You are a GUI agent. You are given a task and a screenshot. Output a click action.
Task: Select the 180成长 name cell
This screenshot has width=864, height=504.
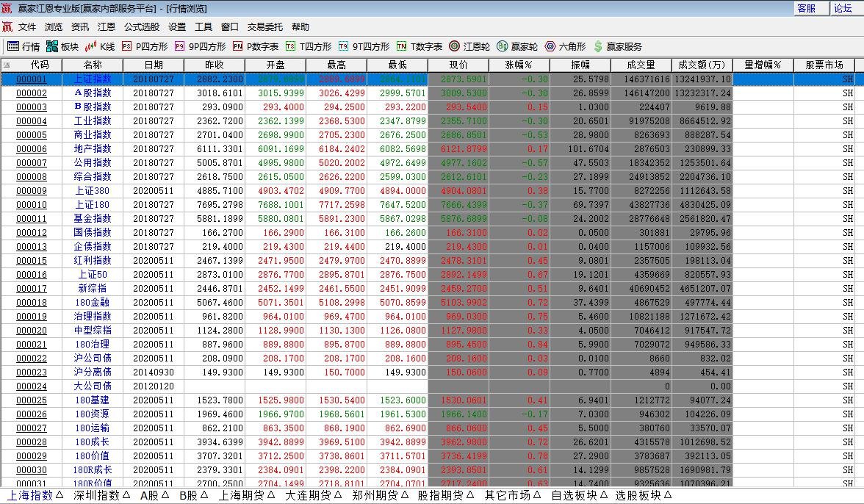pos(93,442)
